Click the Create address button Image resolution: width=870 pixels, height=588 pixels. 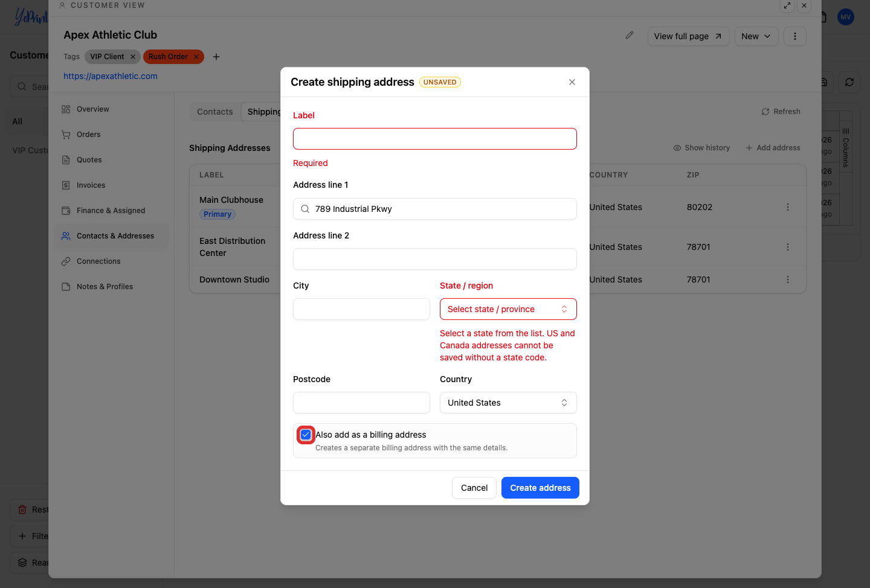[540, 488]
